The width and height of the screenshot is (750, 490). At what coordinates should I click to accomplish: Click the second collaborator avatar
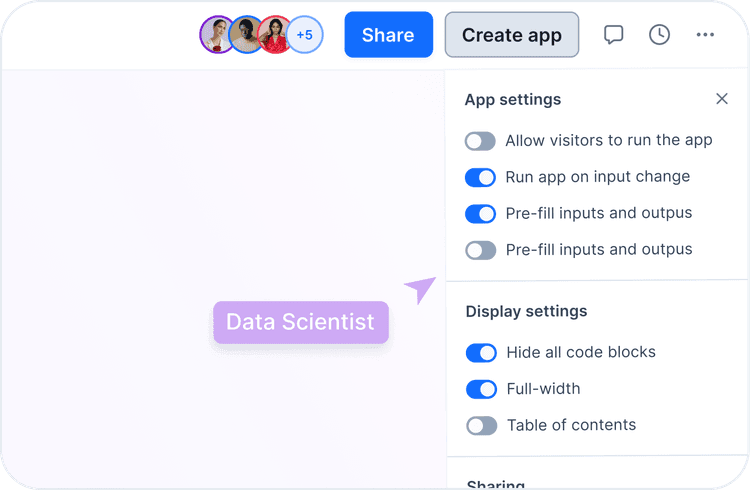click(x=246, y=35)
